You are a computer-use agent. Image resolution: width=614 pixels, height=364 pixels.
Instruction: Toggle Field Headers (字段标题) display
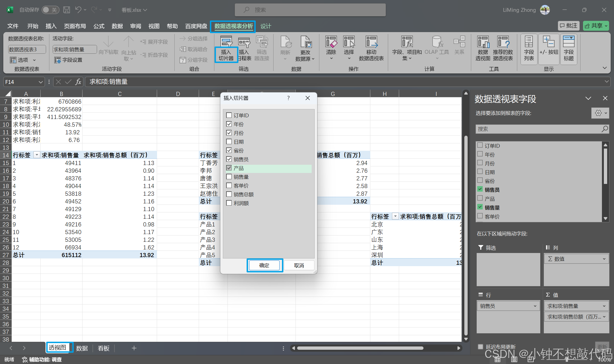coord(569,49)
